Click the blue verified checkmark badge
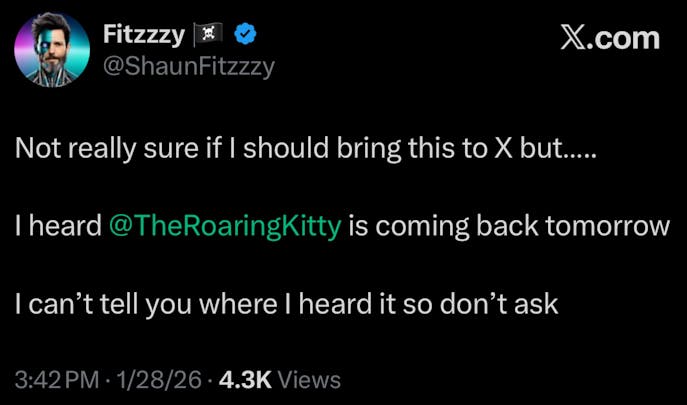This screenshot has width=687, height=405. pyautogui.click(x=245, y=35)
